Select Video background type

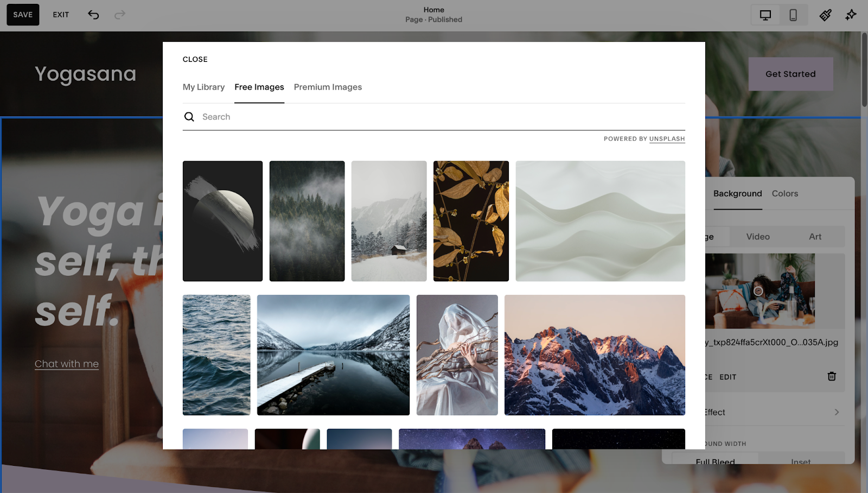(x=758, y=237)
